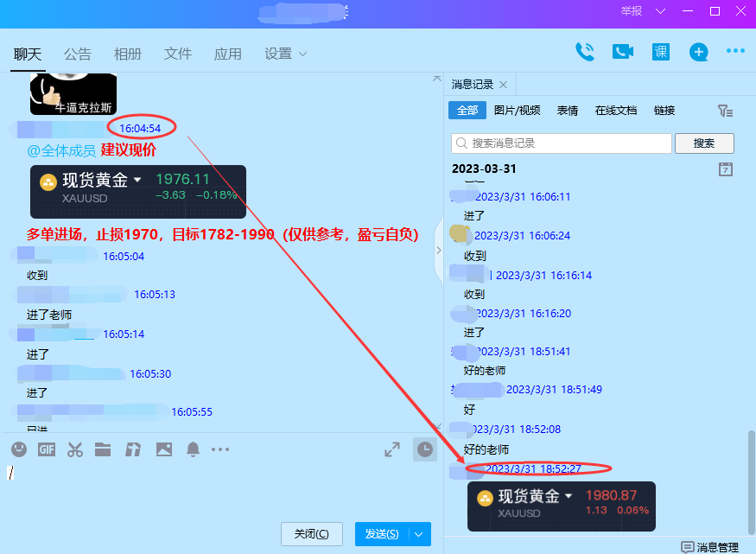Click timestamp 2023/3/31 16:06:11
The height and width of the screenshot is (554, 756).
(x=523, y=197)
